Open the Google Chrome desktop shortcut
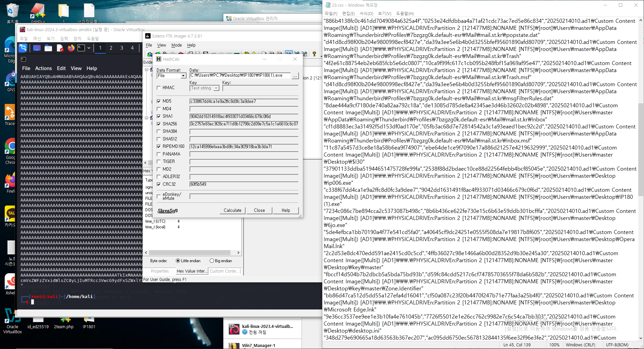 10,151
